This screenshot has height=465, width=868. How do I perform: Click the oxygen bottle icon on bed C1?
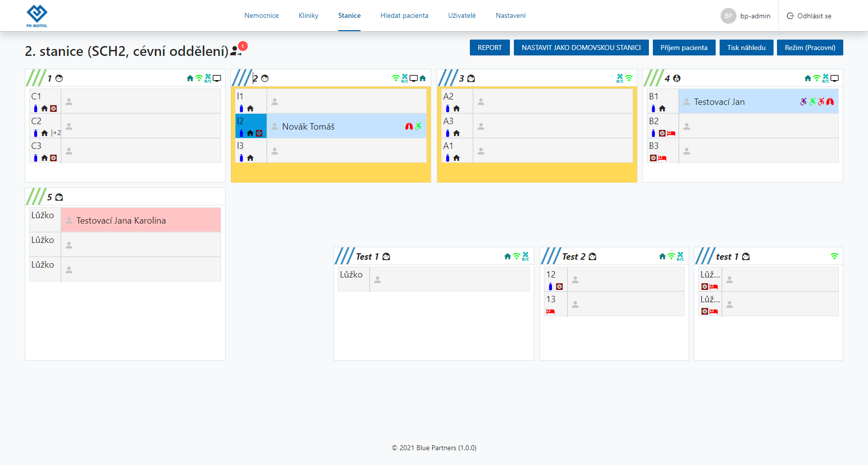click(x=36, y=108)
